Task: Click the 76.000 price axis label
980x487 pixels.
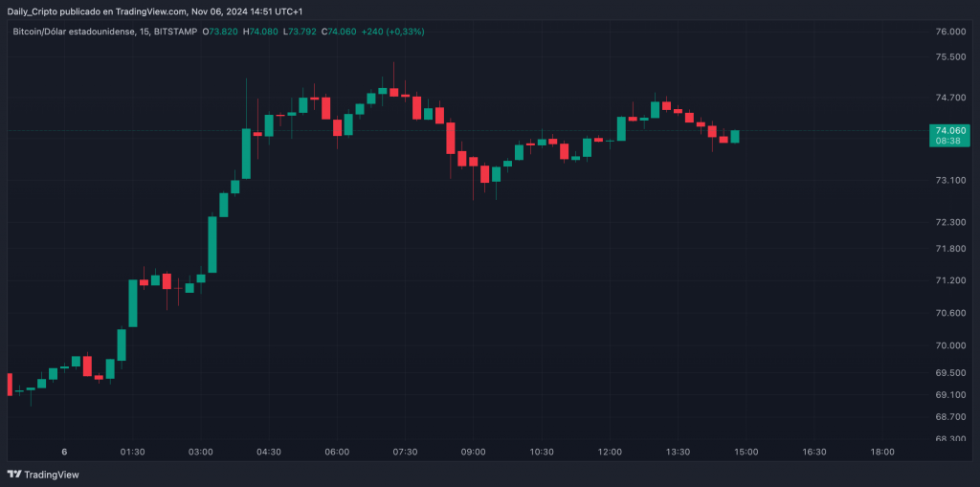Action: pyautogui.click(x=950, y=32)
